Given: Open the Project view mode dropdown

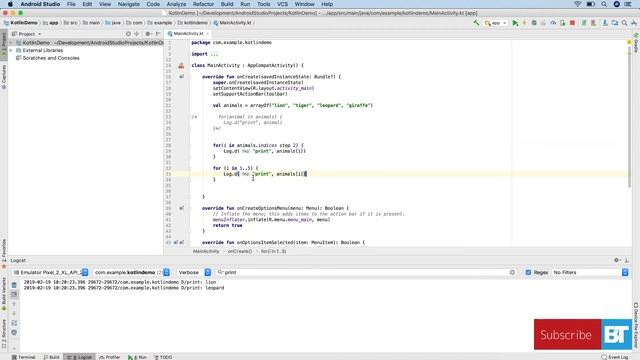Looking at the screenshot, I should 27,34.
